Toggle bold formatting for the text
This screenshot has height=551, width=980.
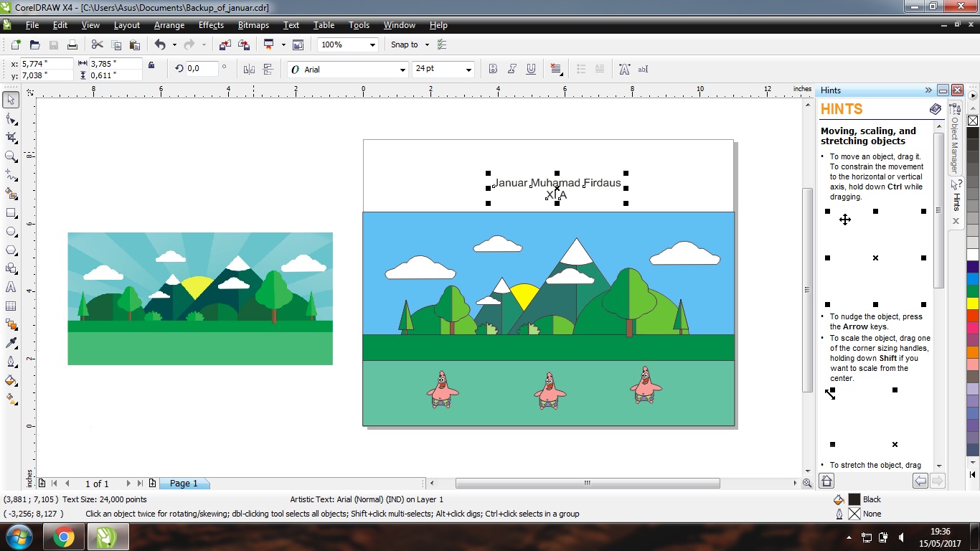[493, 69]
